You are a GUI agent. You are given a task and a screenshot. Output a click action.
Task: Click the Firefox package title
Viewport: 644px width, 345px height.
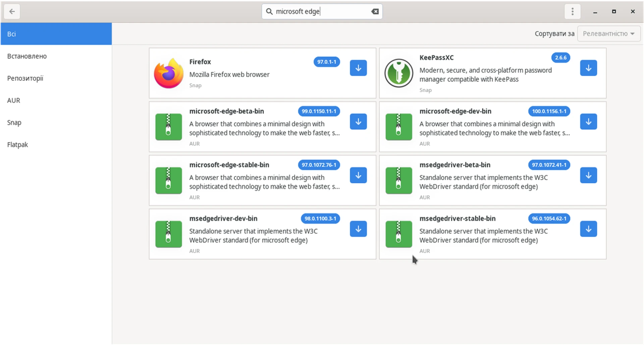(200, 62)
